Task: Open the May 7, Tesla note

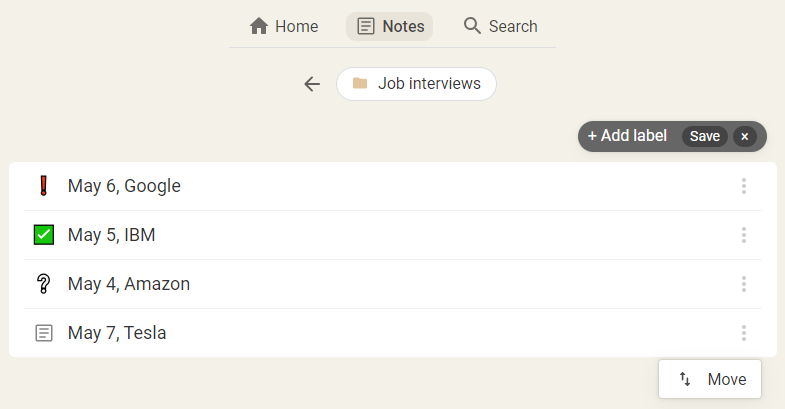Action: coord(393,333)
